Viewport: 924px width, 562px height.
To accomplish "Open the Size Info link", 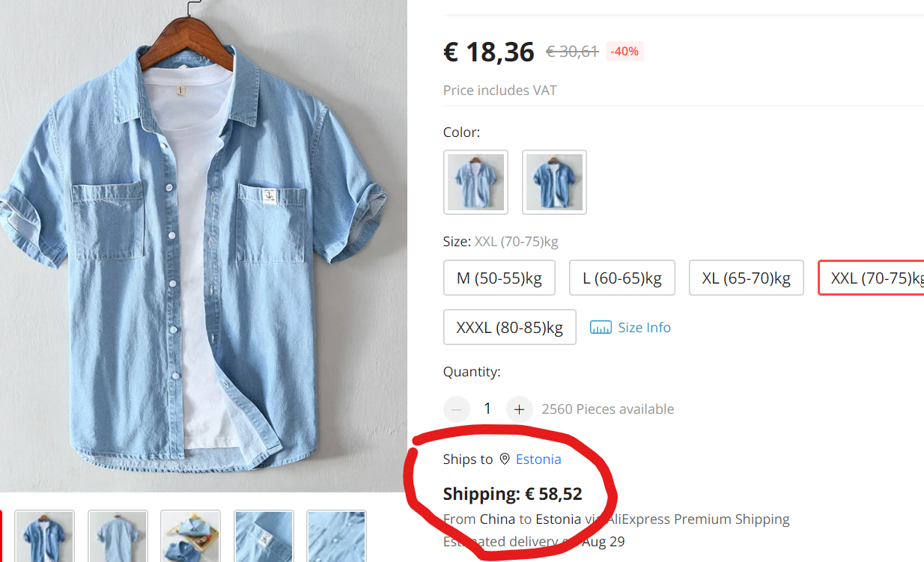I will pyautogui.click(x=644, y=328).
